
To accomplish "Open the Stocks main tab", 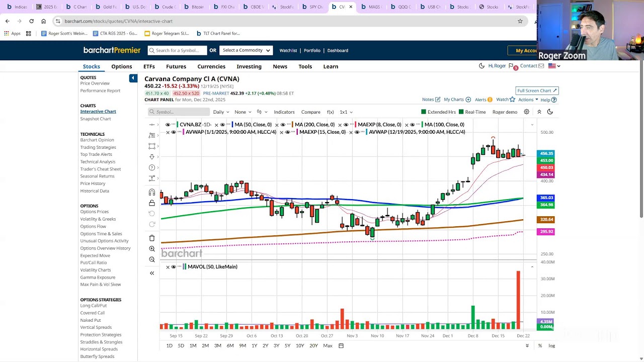I will (91, 66).
